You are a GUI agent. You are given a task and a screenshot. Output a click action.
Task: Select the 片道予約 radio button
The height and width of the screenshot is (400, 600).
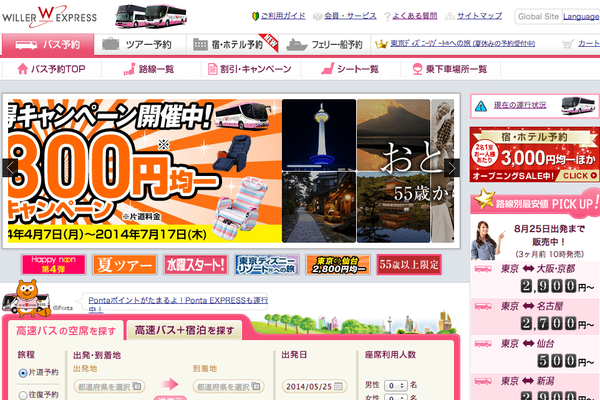23,373
